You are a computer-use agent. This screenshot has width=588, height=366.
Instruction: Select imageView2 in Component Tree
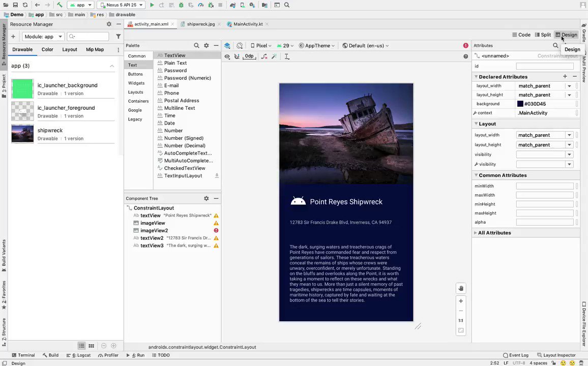point(154,230)
